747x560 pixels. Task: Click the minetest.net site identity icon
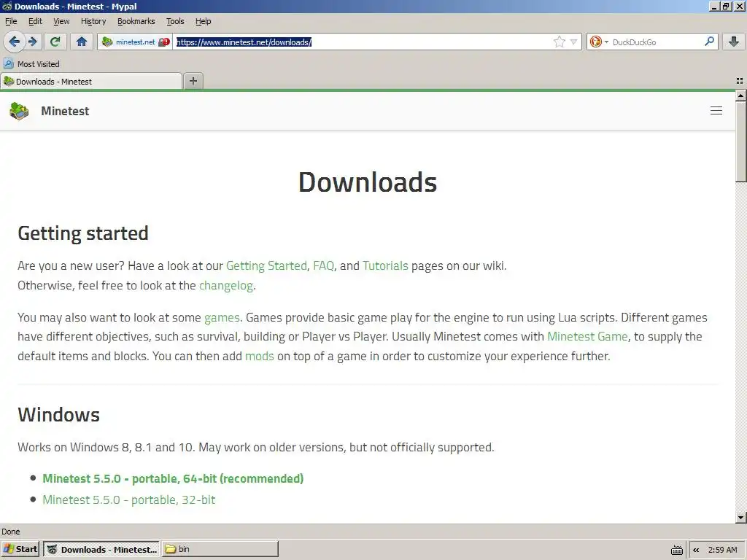[x=107, y=42]
